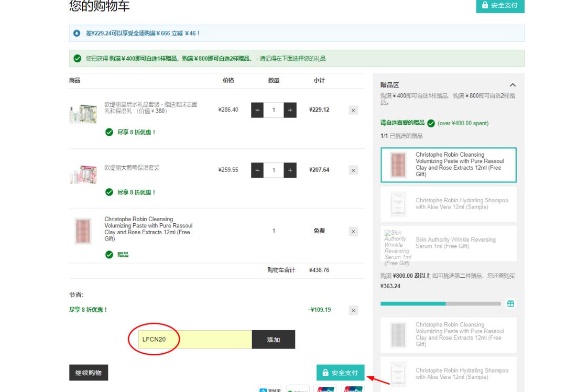Decrease quantity of 欧缇丽皇后水礼品套装

click(x=257, y=110)
